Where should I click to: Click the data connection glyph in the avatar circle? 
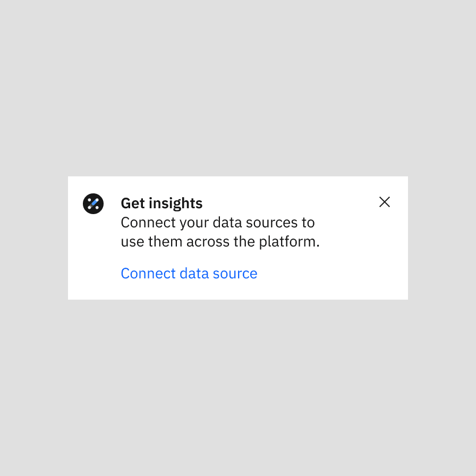tap(93, 203)
